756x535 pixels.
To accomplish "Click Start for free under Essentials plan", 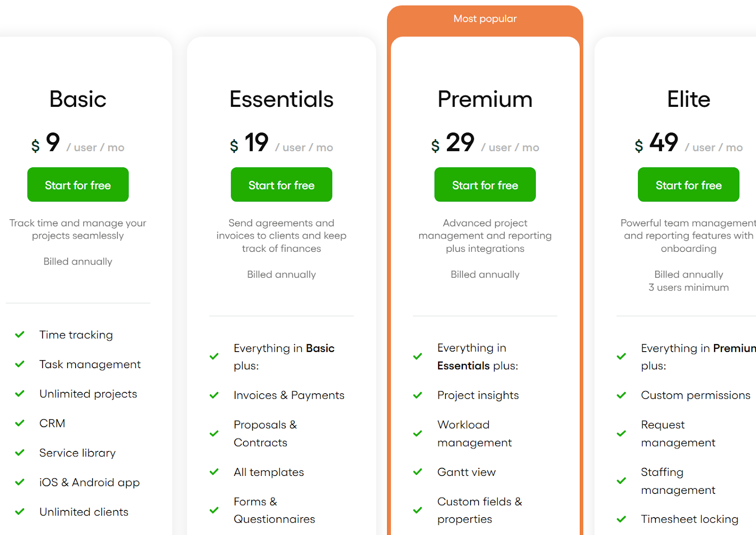I will 282,185.
